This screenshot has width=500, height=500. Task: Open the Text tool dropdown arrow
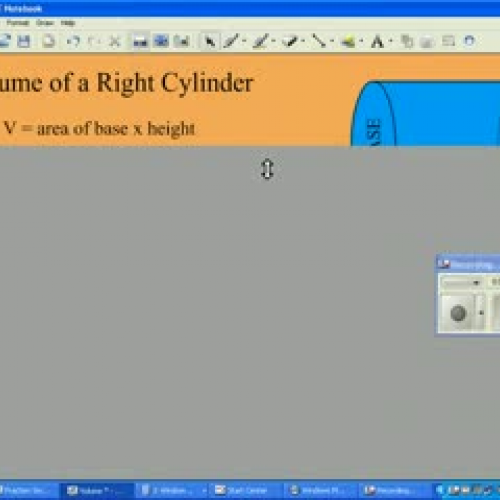click(x=391, y=41)
